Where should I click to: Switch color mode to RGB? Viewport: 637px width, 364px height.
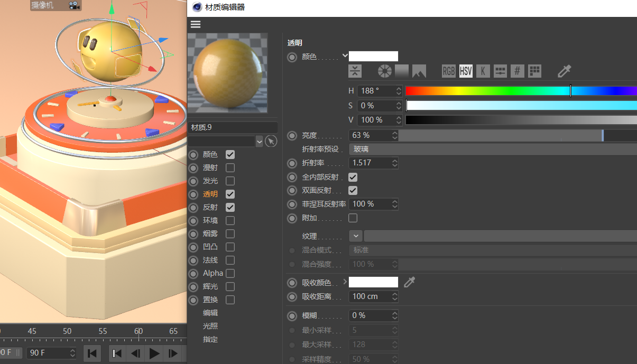tap(449, 71)
